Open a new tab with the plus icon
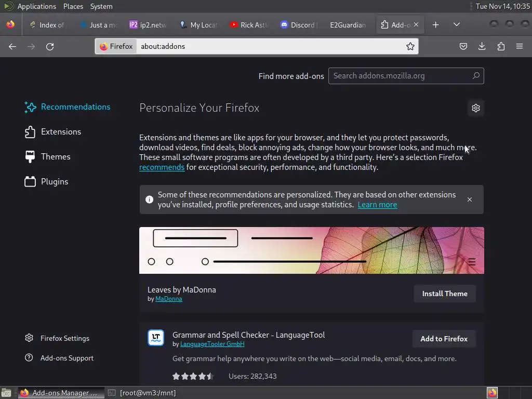This screenshot has width=532, height=399. click(436, 25)
